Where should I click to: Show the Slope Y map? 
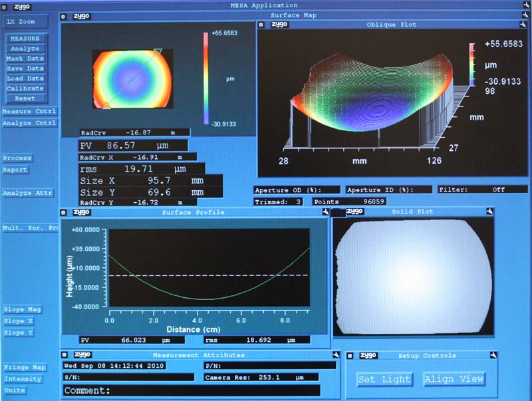[x=19, y=333]
